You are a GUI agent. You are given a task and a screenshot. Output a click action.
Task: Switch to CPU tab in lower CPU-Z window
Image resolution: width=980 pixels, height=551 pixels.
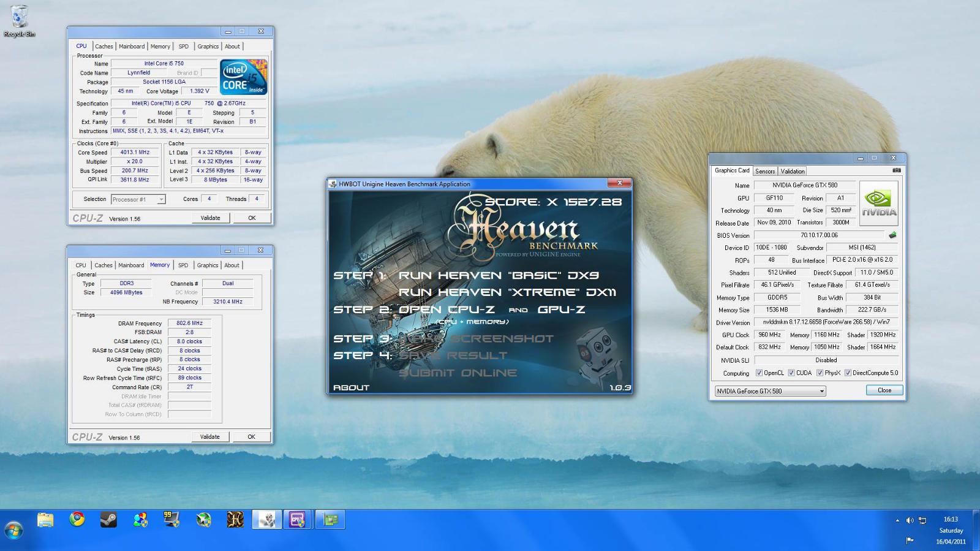tap(81, 265)
